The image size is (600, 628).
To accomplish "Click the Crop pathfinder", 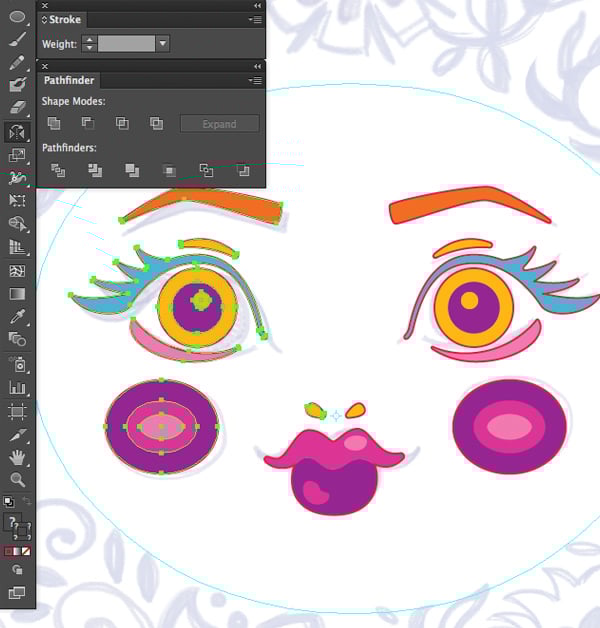I will (169, 171).
